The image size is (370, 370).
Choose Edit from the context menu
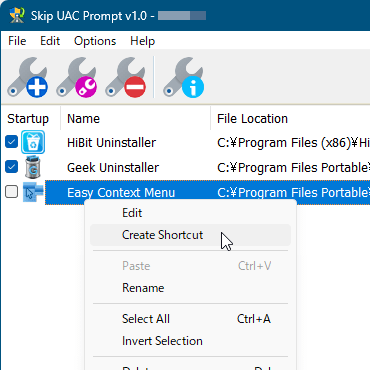pos(190,213)
